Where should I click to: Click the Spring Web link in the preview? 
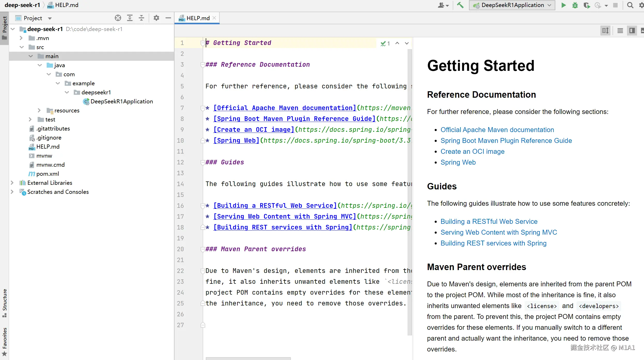click(458, 162)
